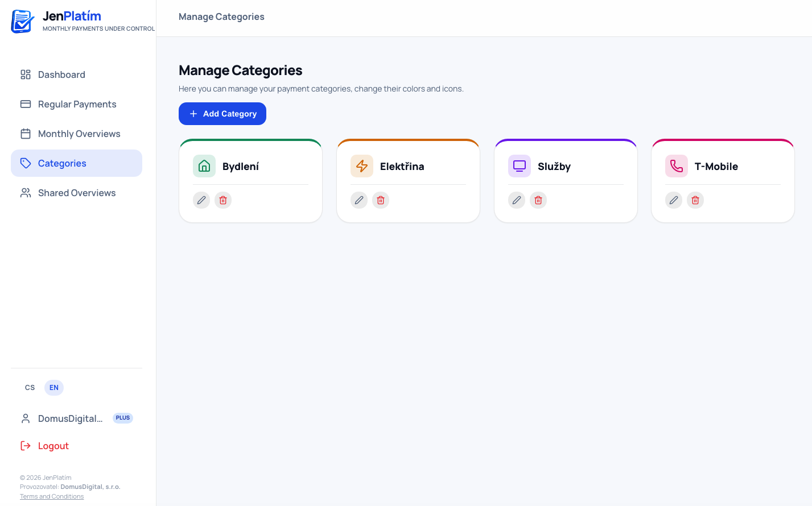Remove the Služby category with trash icon
Image resolution: width=812 pixels, height=506 pixels.
538,200
